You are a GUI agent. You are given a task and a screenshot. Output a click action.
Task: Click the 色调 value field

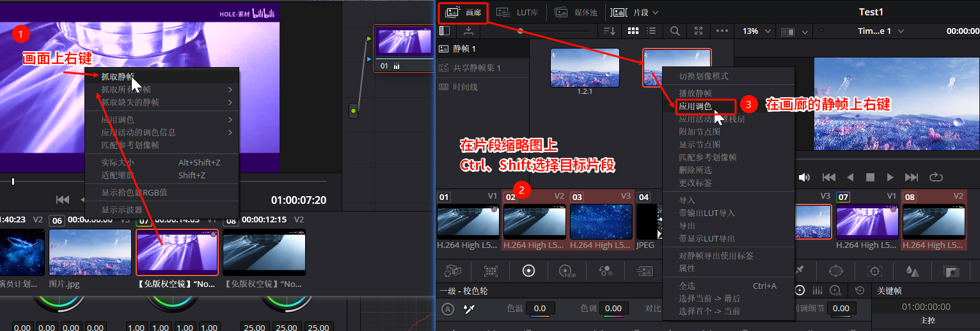pyautogui.click(x=613, y=309)
